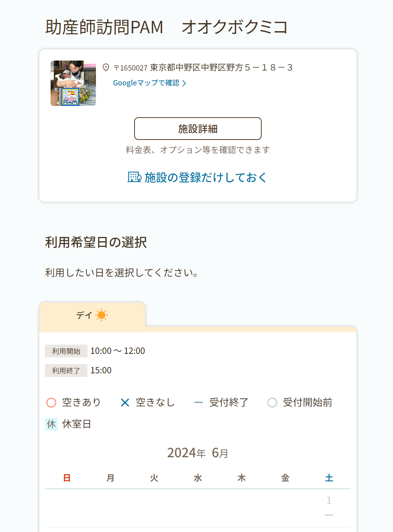
Task: Click the 利用開始 label tag
Action: pyautogui.click(x=66, y=351)
